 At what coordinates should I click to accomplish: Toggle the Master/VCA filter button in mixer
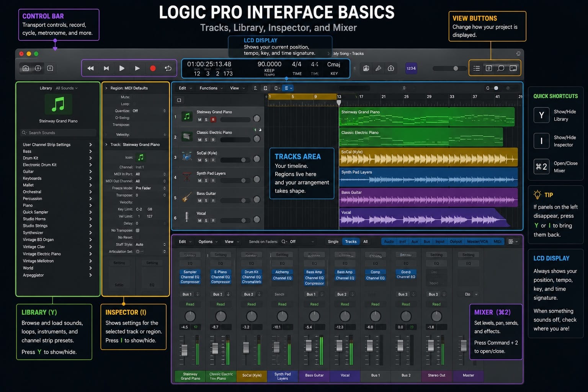(x=477, y=242)
